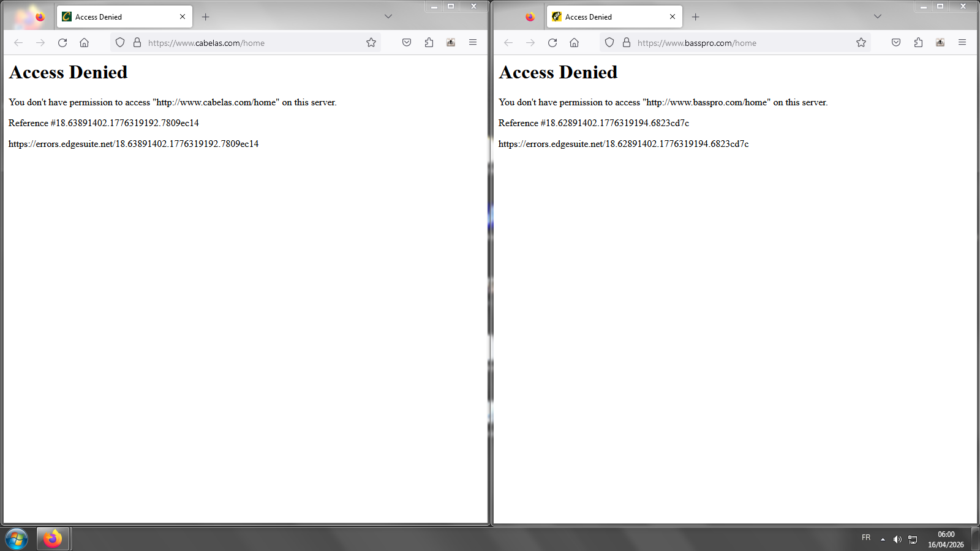The width and height of the screenshot is (980, 551).
Task: Minimize the basspro browser window
Action: 924,6
